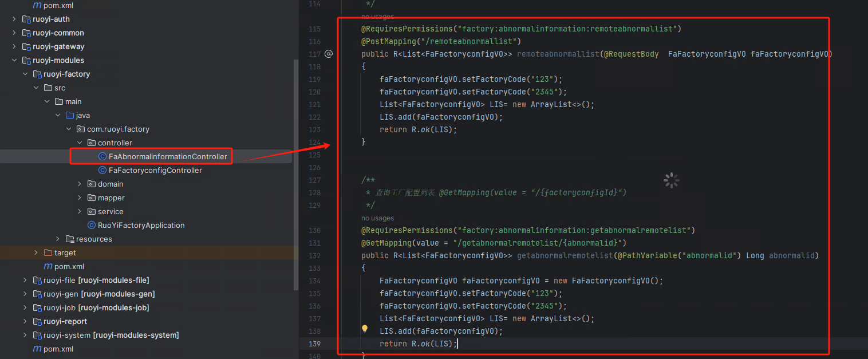Screen dimensions: 868x359
Task: Click the controller package icon
Action: (x=92, y=143)
